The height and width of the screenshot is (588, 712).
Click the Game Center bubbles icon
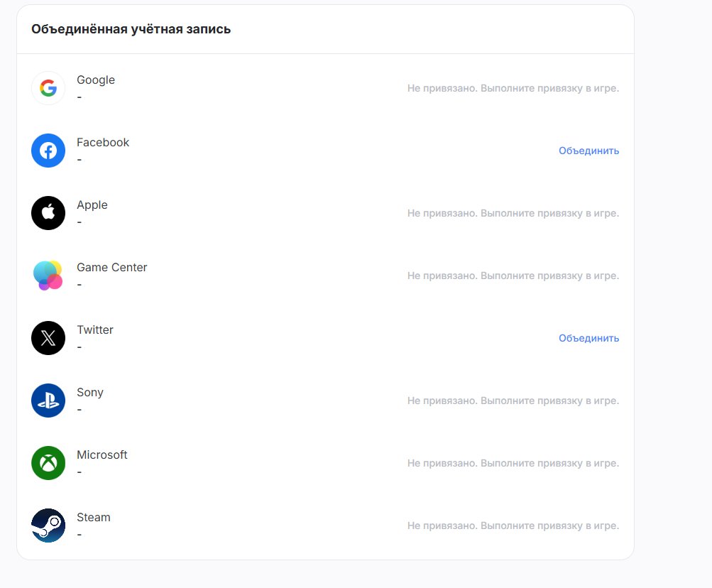[x=48, y=276]
